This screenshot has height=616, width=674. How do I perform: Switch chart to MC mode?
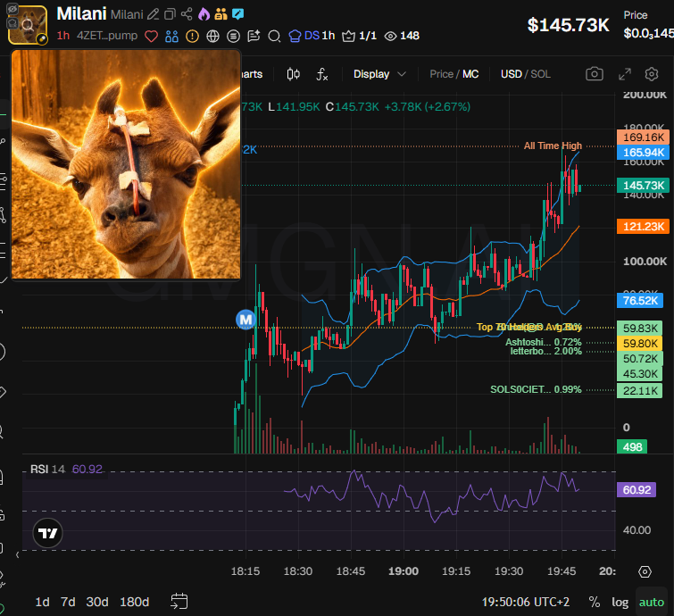pos(470,74)
